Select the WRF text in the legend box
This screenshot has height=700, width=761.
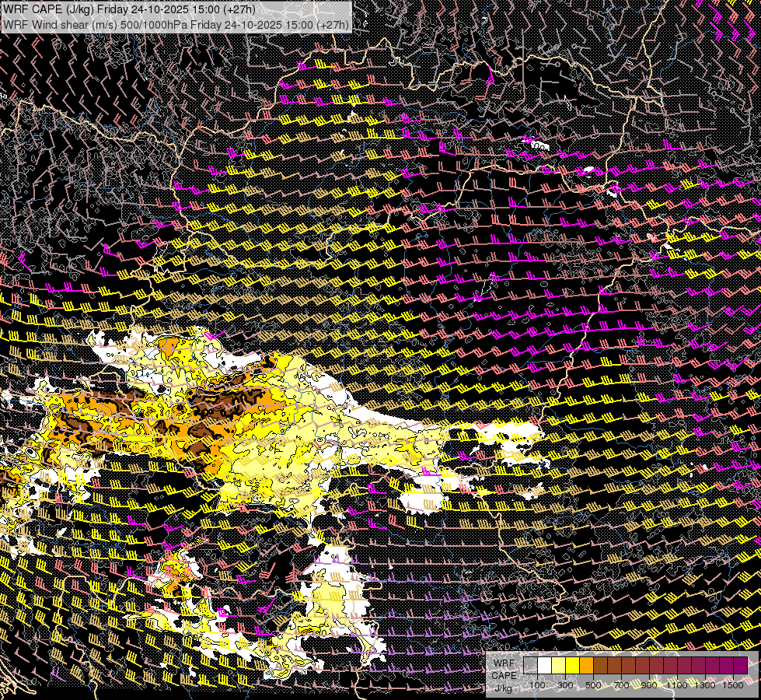tap(504, 663)
